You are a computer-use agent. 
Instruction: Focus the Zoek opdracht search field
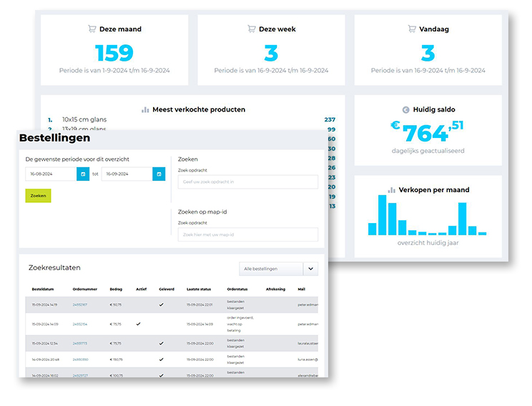click(x=247, y=182)
